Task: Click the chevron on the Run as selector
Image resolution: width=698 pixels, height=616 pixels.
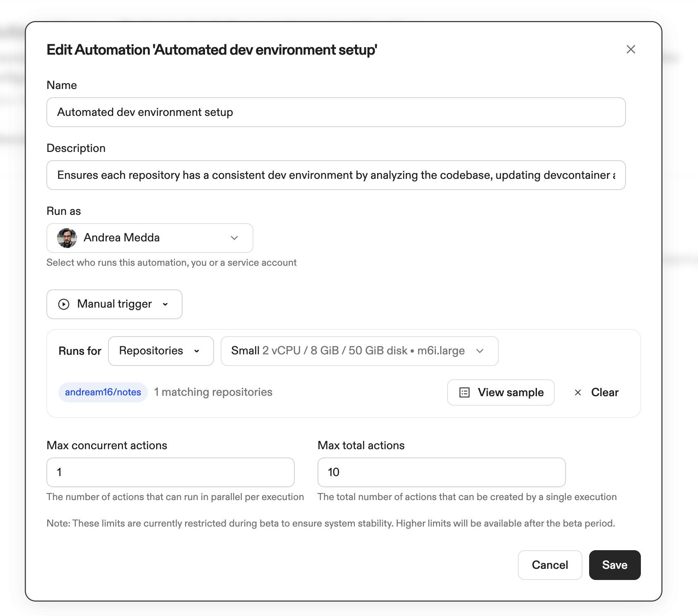Action: pyautogui.click(x=234, y=238)
